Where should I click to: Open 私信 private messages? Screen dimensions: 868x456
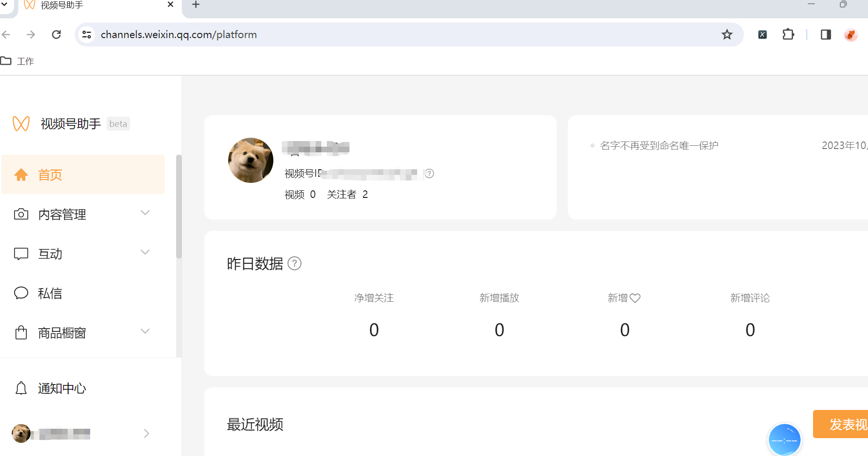pos(83,293)
